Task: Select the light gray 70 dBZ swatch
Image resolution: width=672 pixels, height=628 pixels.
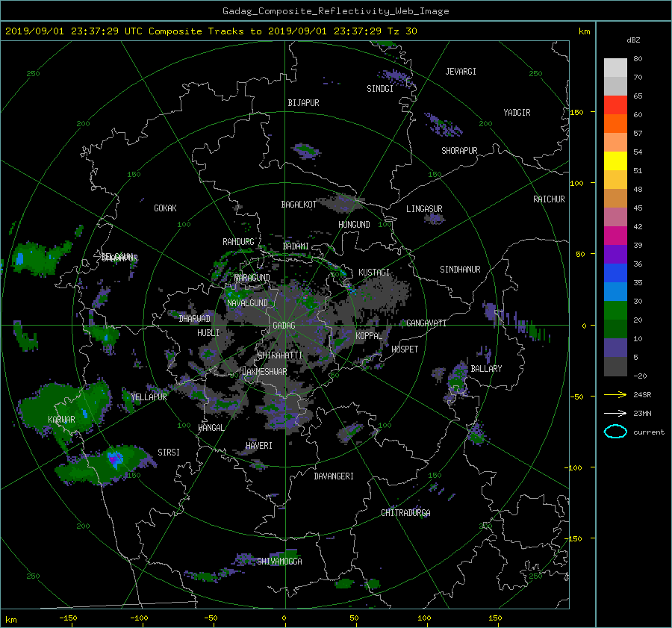Action: pos(615,68)
